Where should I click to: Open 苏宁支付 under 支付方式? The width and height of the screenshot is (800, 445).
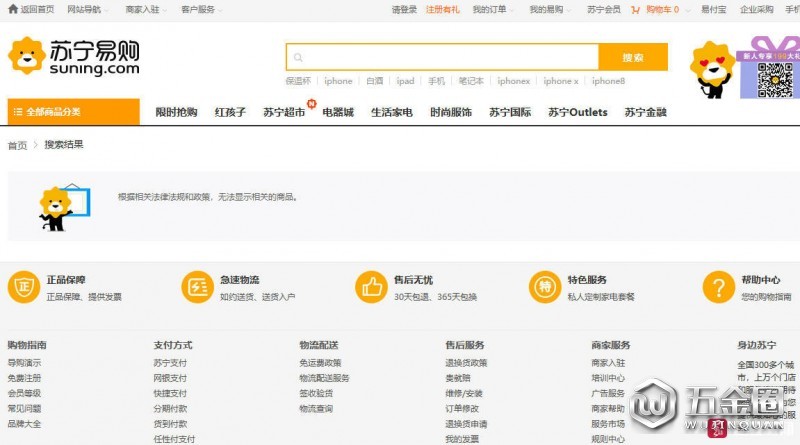[170, 363]
